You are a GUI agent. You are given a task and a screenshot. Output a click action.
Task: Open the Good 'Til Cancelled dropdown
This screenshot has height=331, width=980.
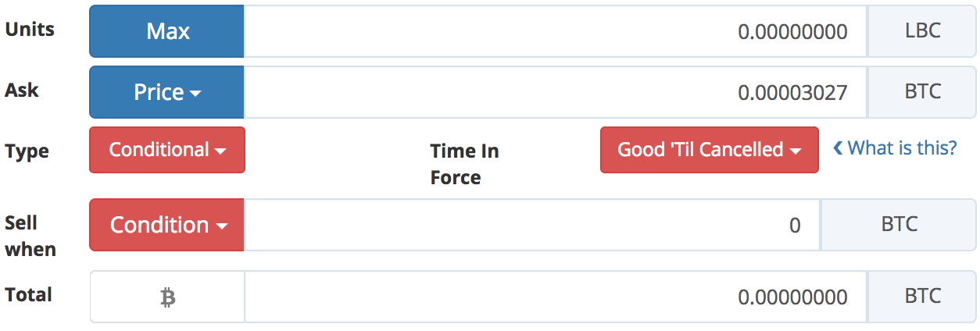click(x=709, y=150)
